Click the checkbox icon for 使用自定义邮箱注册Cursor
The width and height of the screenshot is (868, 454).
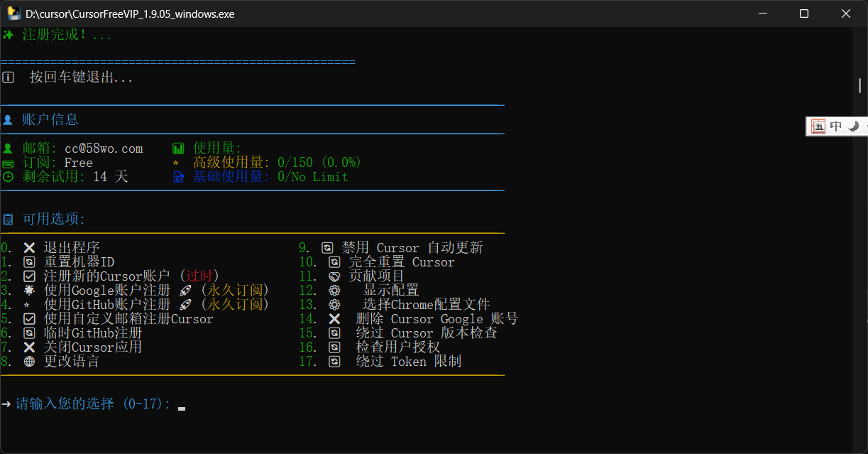(29, 319)
